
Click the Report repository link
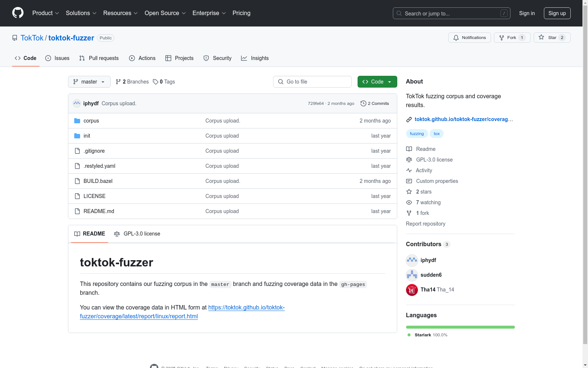coord(426,224)
